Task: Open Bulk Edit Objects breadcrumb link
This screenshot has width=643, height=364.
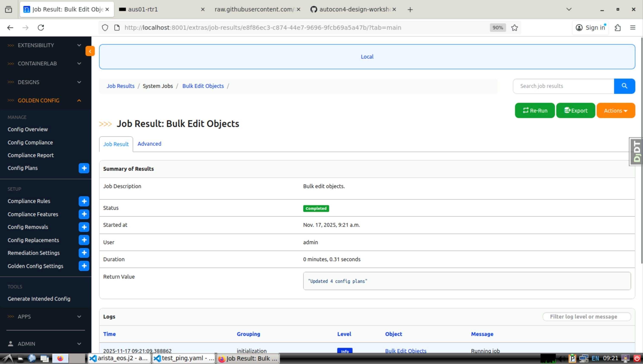Action: (203, 86)
